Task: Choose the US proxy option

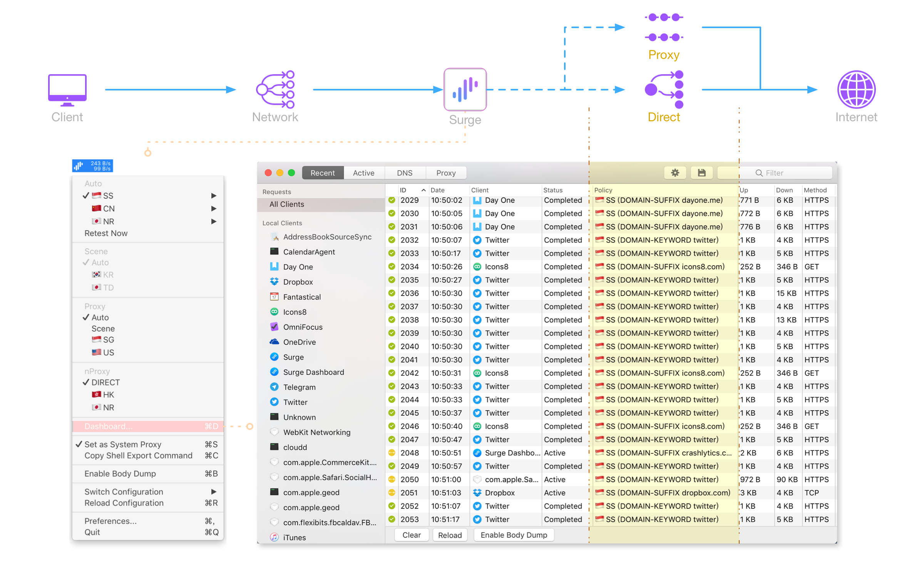Action: click(x=108, y=352)
